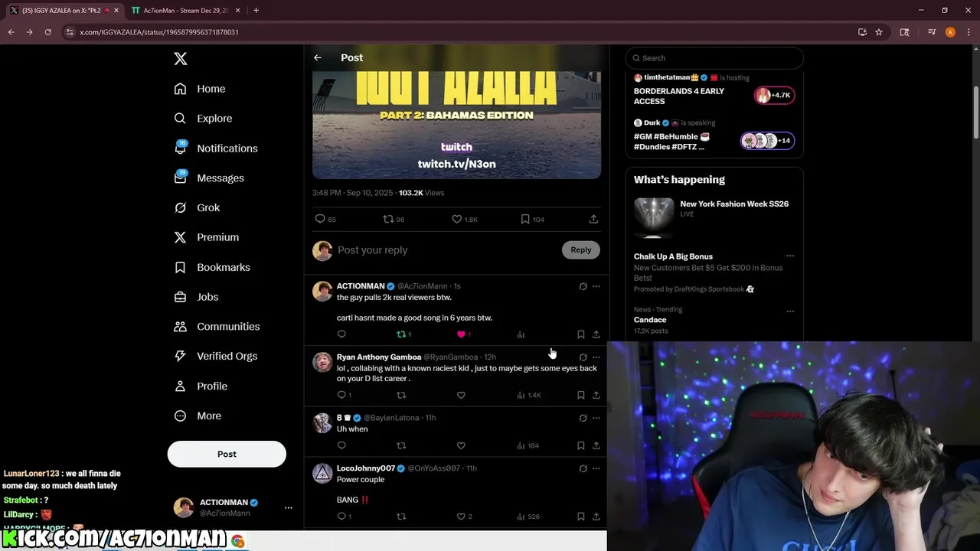Open Verified Orgs in sidebar
The image size is (980, 551).
(215, 356)
